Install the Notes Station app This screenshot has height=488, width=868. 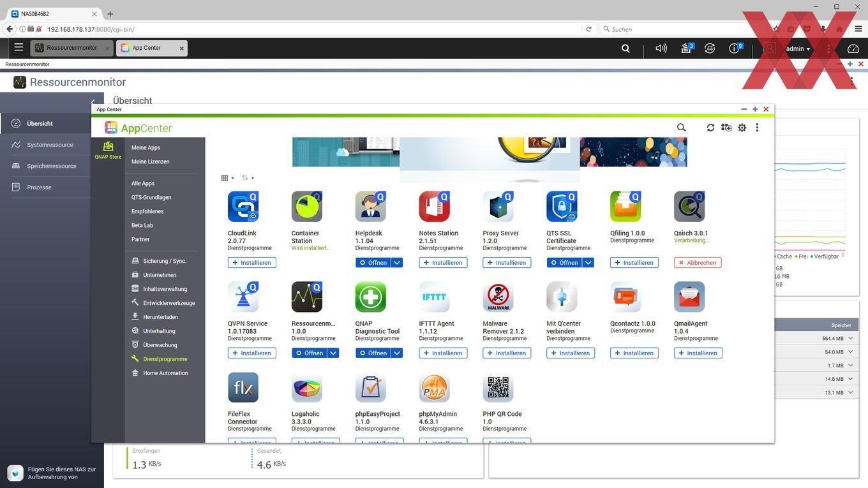[443, 263]
